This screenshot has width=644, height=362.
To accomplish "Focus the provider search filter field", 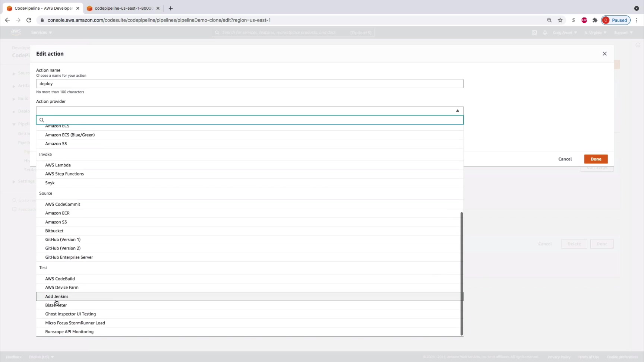I will tap(250, 120).
